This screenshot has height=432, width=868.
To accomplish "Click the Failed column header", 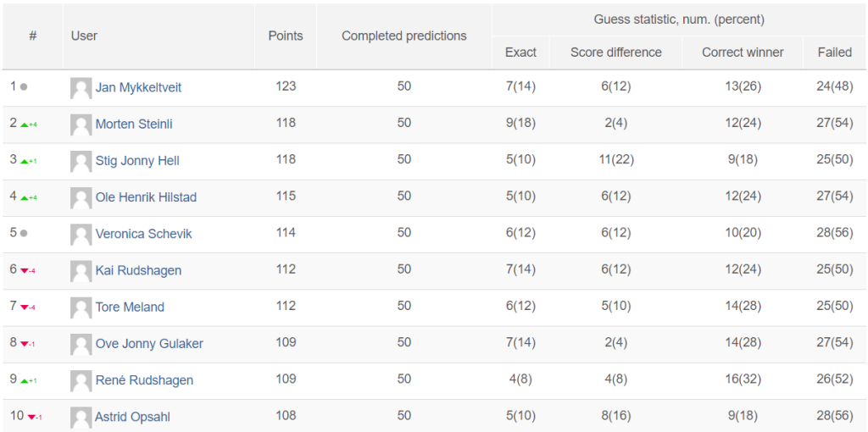I will pyautogui.click(x=835, y=52).
